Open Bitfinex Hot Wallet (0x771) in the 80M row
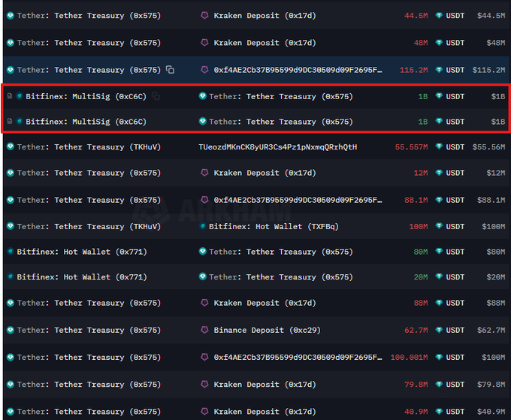This screenshot has width=511, height=420. [82, 252]
